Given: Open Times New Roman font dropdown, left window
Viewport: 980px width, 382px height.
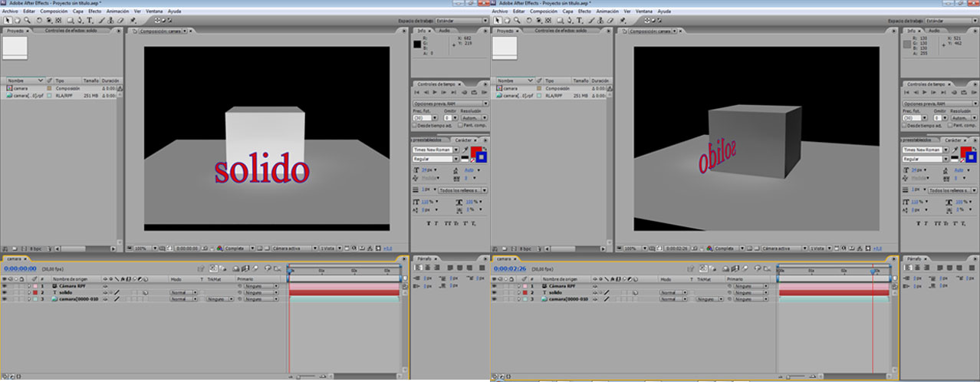Looking at the screenshot, I should tap(436, 150).
